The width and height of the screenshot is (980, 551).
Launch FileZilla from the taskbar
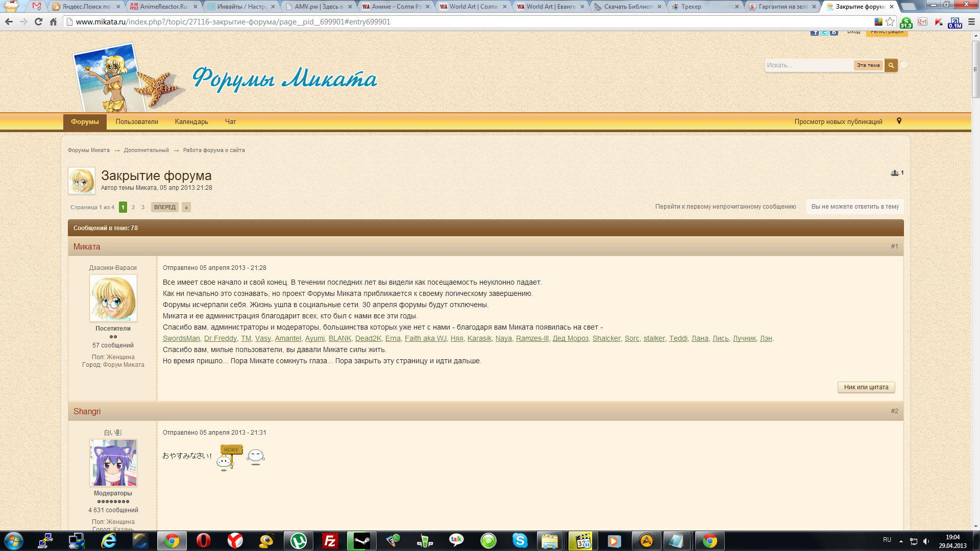click(330, 541)
